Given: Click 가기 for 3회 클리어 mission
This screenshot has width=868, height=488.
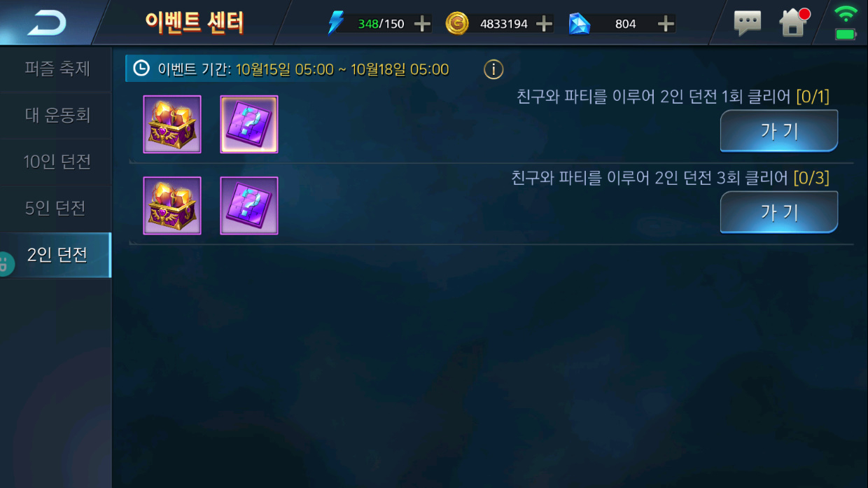Looking at the screenshot, I should 779,212.
